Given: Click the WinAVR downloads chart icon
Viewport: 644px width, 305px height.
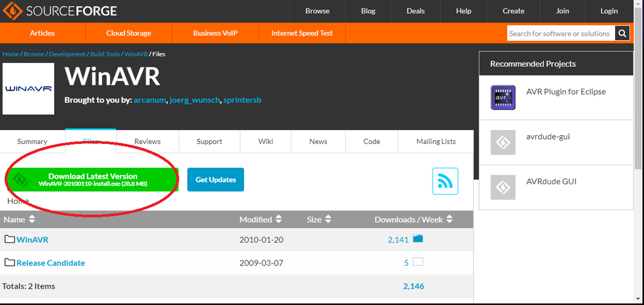Looking at the screenshot, I should [x=418, y=239].
